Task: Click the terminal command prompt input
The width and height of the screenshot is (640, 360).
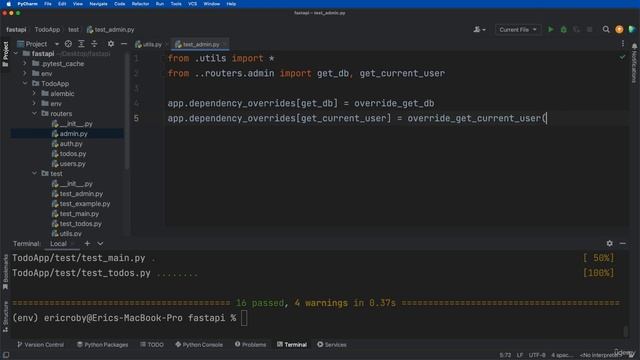Action: (244, 318)
